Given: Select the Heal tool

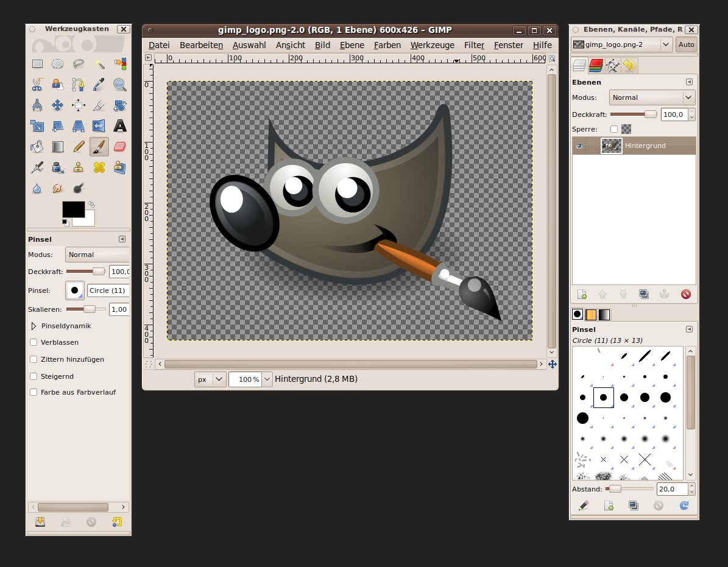Looking at the screenshot, I should (x=99, y=167).
